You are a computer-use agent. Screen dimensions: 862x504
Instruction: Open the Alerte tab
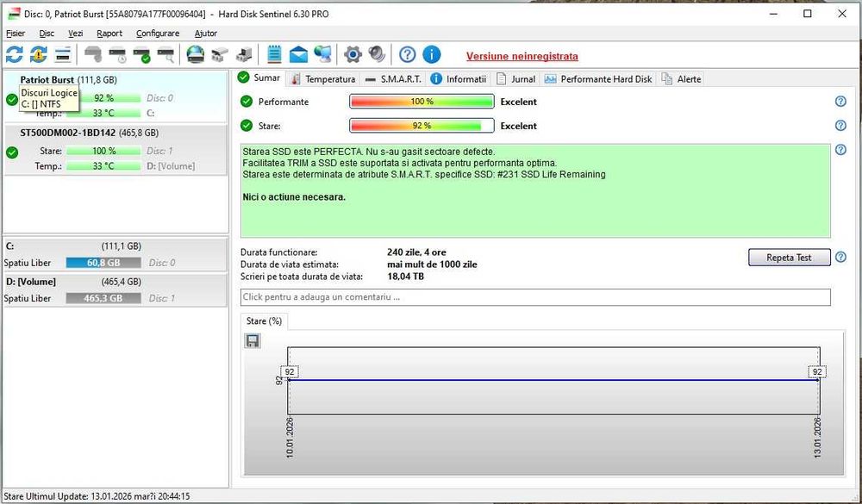pyautogui.click(x=682, y=79)
